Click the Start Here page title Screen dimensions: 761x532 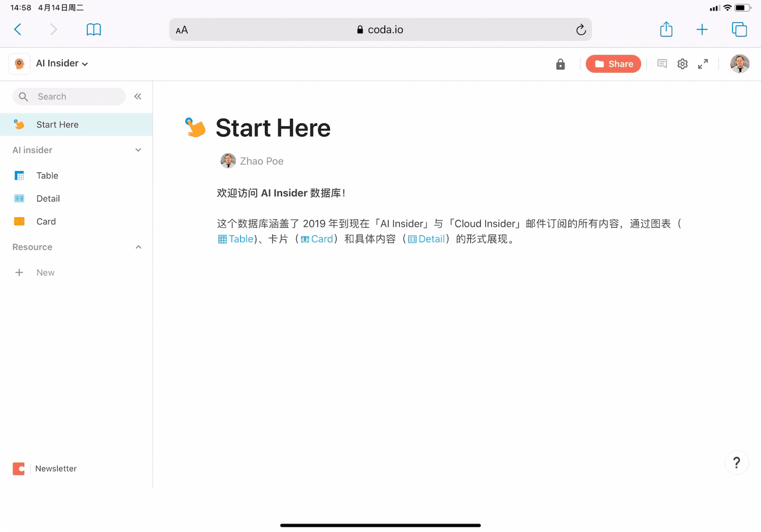coord(273,128)
